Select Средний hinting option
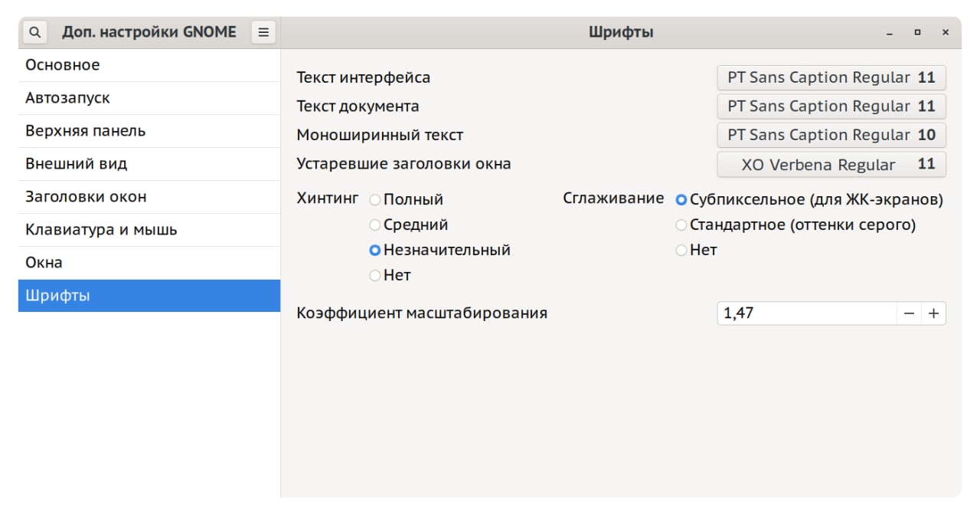The height and width of the screenshot is (518, 980). pyautogui.click(x=375, y=225)
